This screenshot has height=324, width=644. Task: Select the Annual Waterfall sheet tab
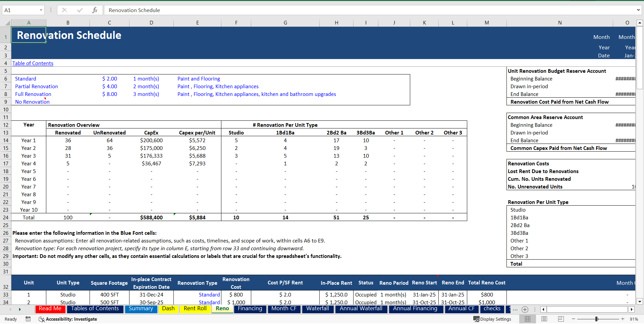pos(361,309)
